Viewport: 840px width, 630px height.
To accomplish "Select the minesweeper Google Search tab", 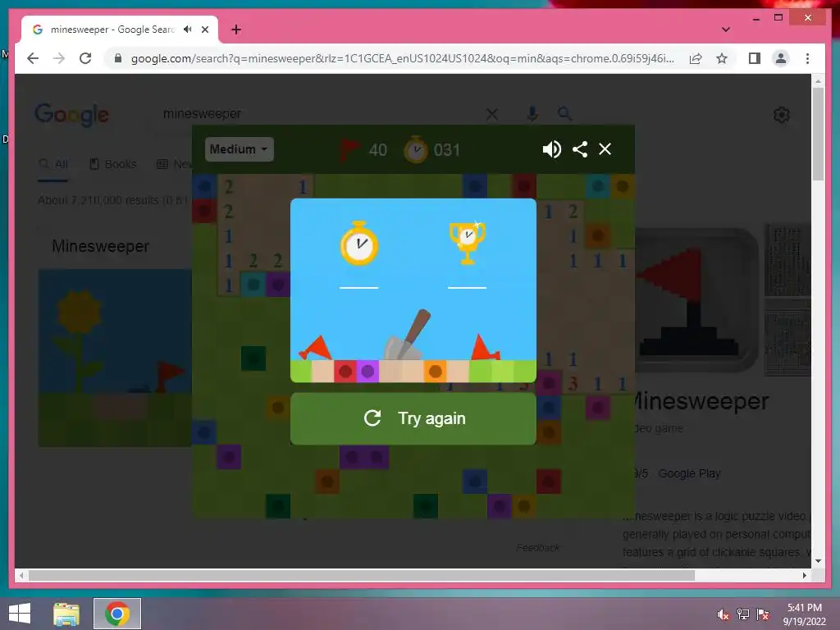I will pyautogui.click(x=112, y=30).
